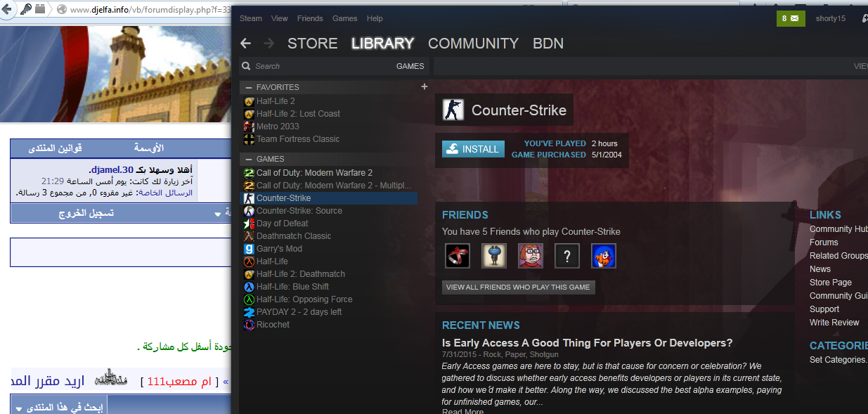868x414 pixels.
Task: Click the browser address bar URL
Action: pos(151,9)
